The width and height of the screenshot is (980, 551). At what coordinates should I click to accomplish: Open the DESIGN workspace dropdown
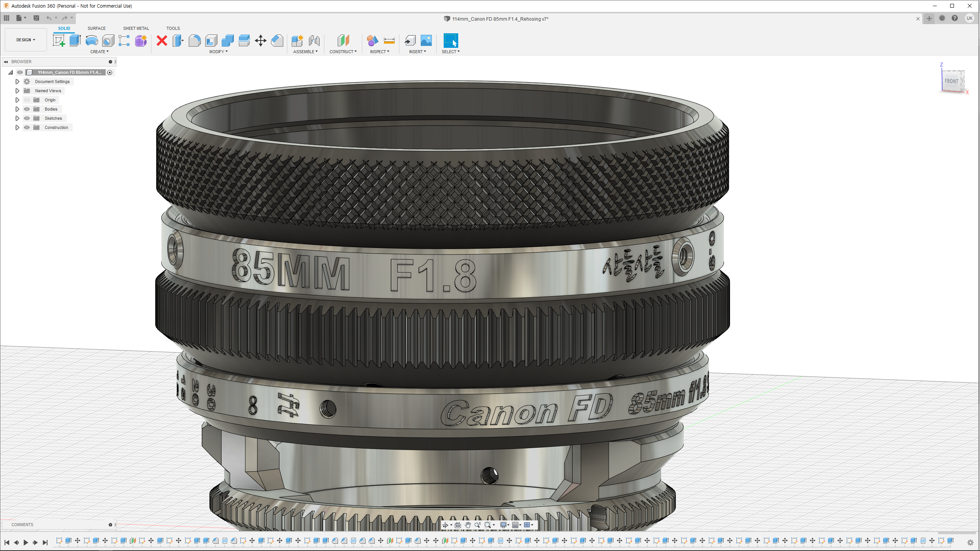(26, 40)
